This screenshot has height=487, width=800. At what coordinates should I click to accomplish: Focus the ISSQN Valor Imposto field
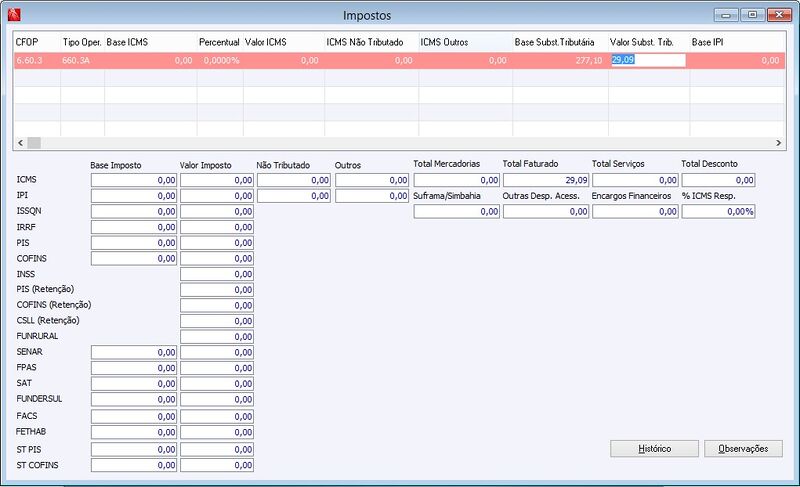217,212
